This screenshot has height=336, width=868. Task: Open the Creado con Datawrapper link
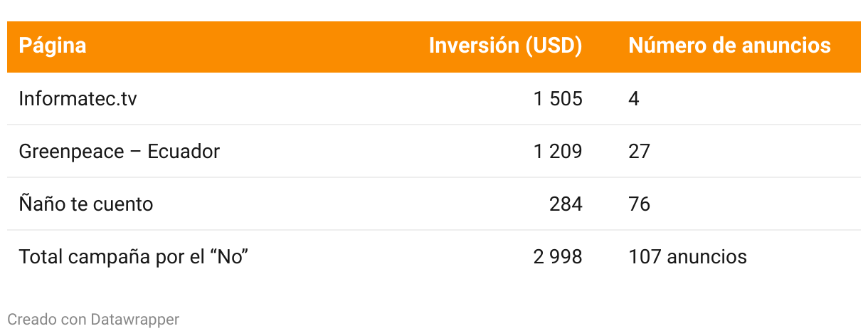click(93, 320)
